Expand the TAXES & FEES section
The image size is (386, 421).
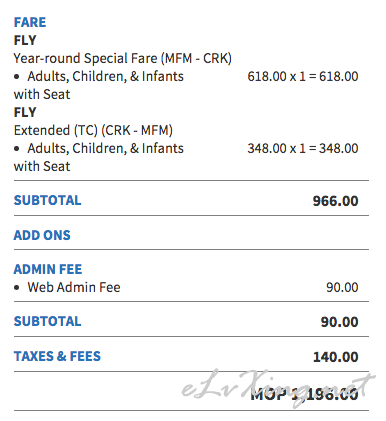[57, 356]
